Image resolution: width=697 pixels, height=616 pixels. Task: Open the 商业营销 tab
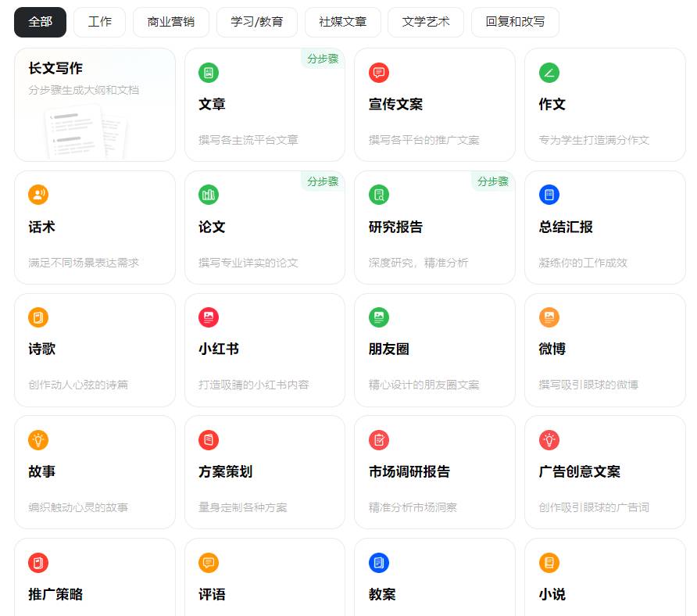pos(170,22)
